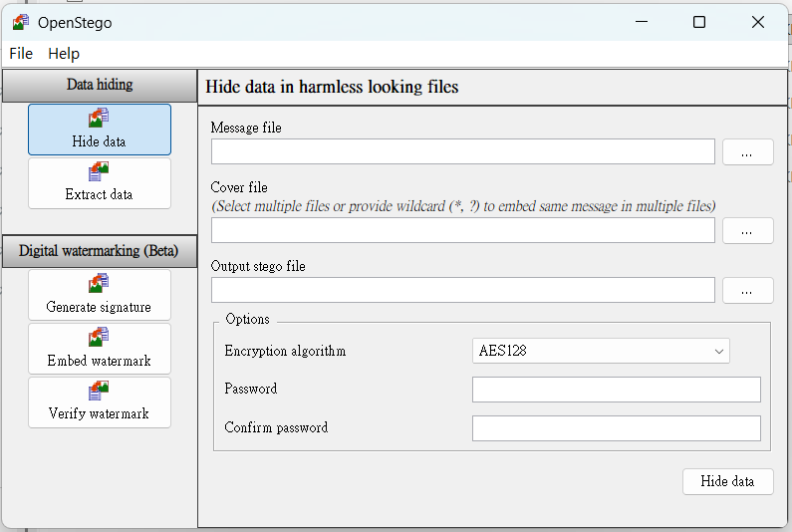Click the Hide data button at bottom right
The height and width of the screenshot is (532, 792).
pyautogui.click(x=728, y=481)
